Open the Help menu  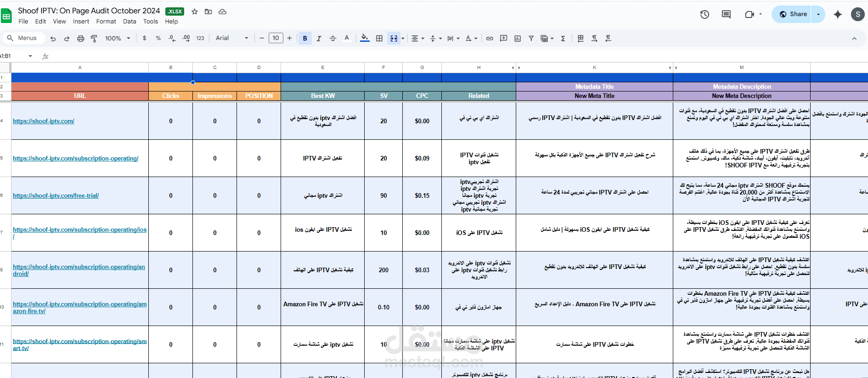[171, 21]
